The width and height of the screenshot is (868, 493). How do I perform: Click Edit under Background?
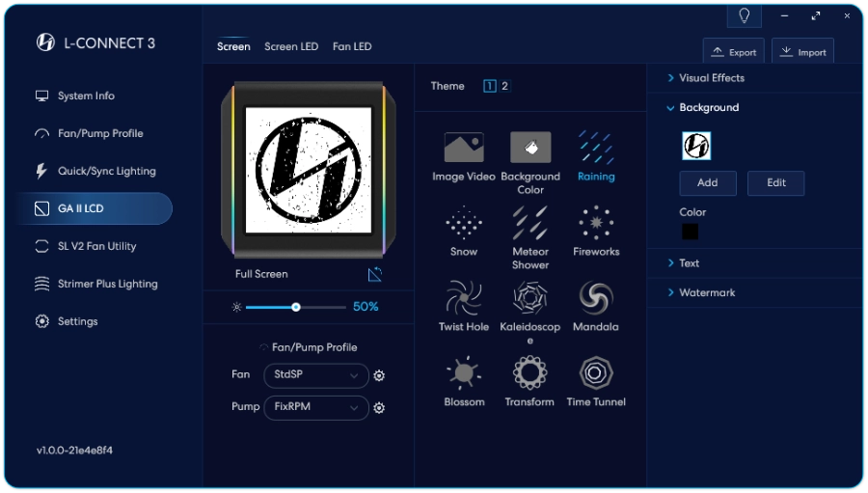(x=776, y=182)
